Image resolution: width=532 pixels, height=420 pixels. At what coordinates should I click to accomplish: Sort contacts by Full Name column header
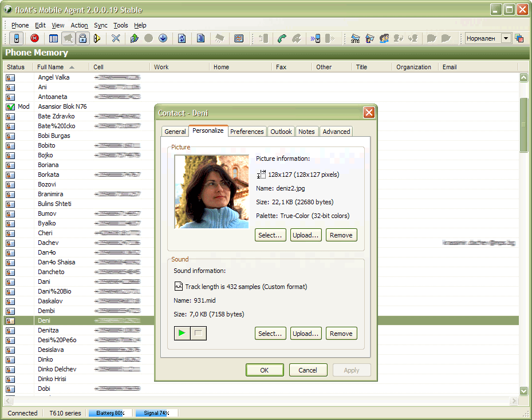tap(56, 67)
